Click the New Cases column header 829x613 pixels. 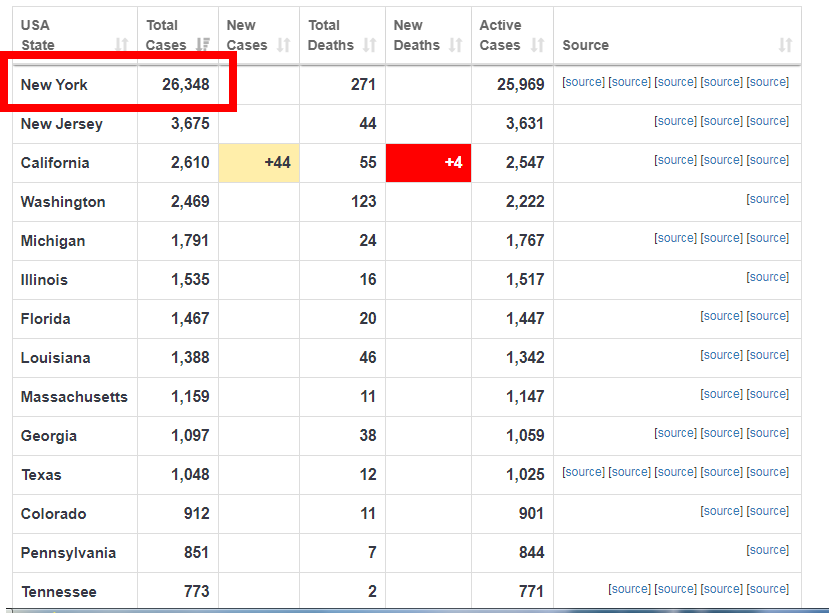pos(259,35)
